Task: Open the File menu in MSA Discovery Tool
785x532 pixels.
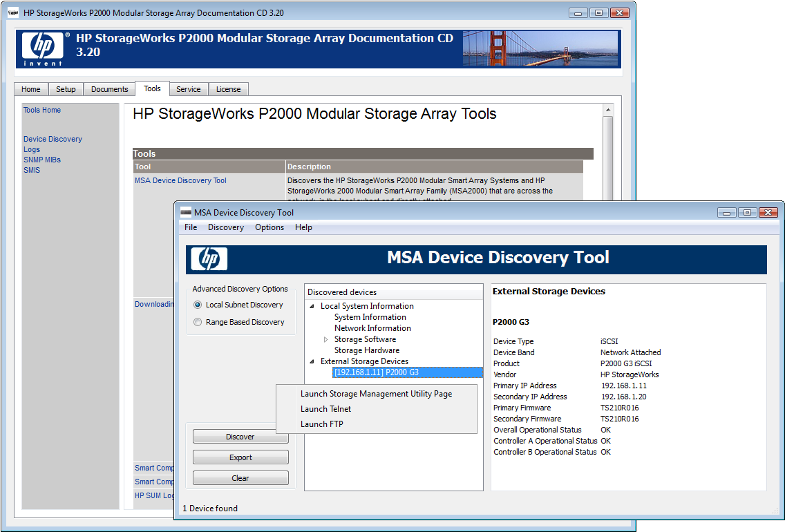Action: (191, 227)
